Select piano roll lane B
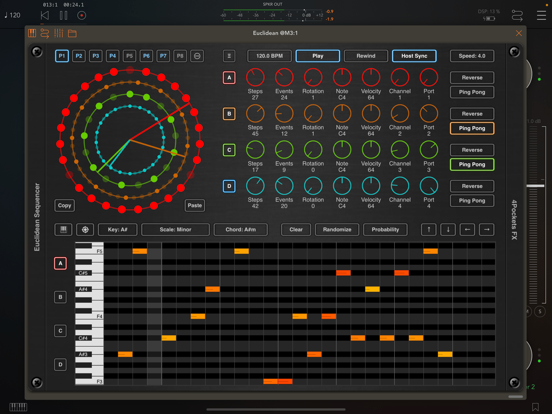 pyautogui.click(x=61, y=297)
